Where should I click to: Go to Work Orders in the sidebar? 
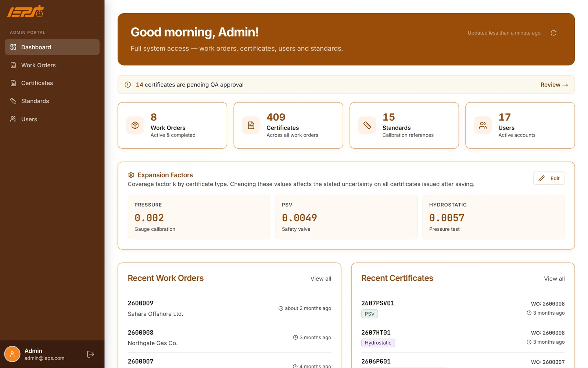pos(52,65)
